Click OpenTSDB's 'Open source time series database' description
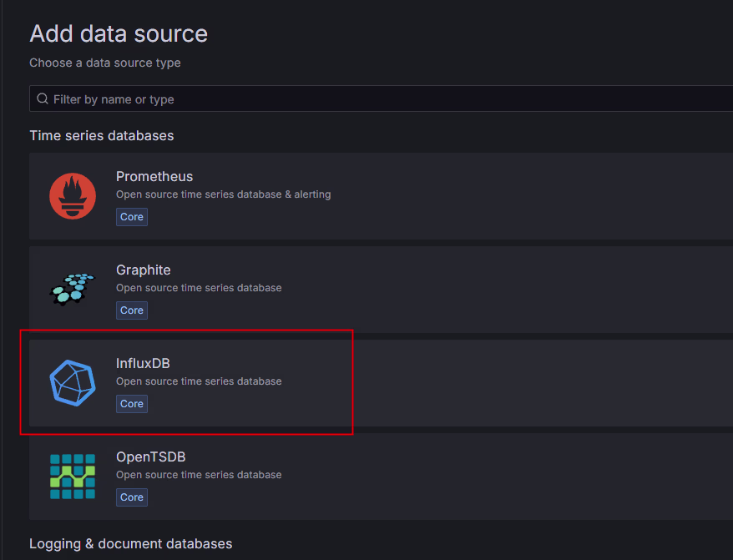Screen dimensions: 733x560 [x=199, y=475]
